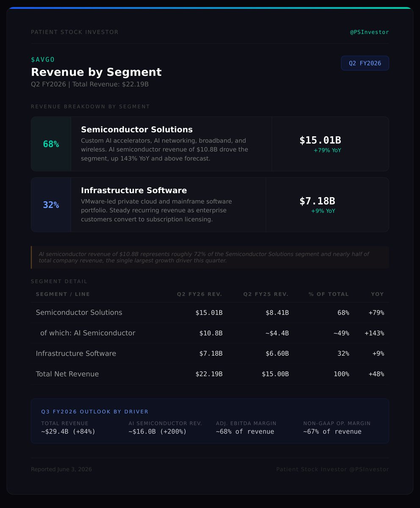
Task: Click the 32% share badge
Action: pos(51,205)
